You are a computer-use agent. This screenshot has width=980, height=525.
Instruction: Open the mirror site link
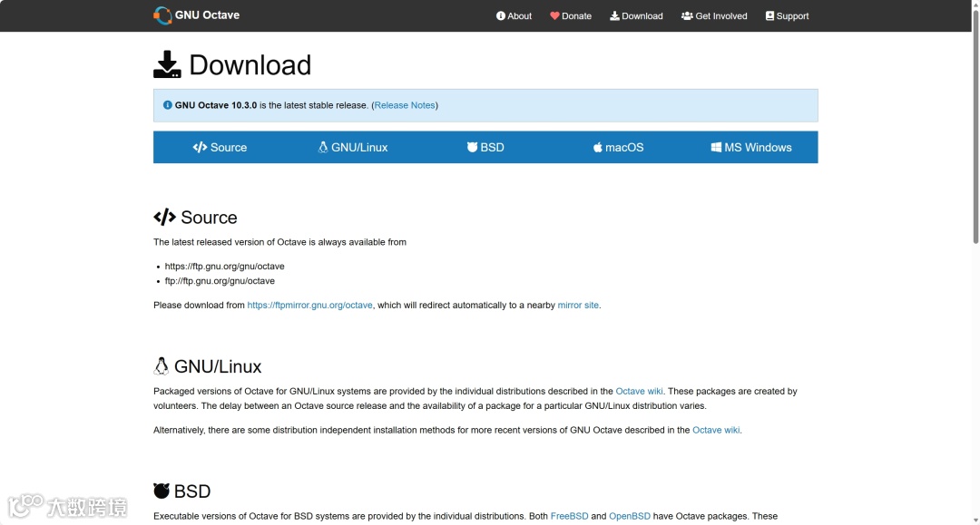578,306
